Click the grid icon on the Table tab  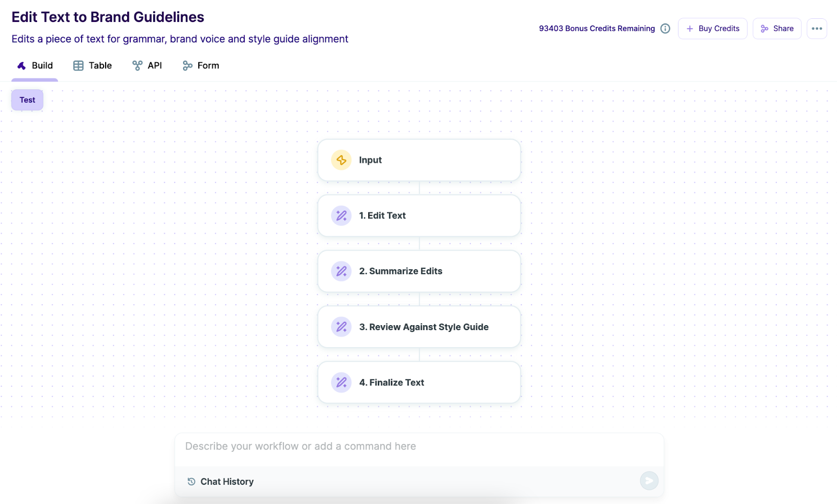[78, 65]
